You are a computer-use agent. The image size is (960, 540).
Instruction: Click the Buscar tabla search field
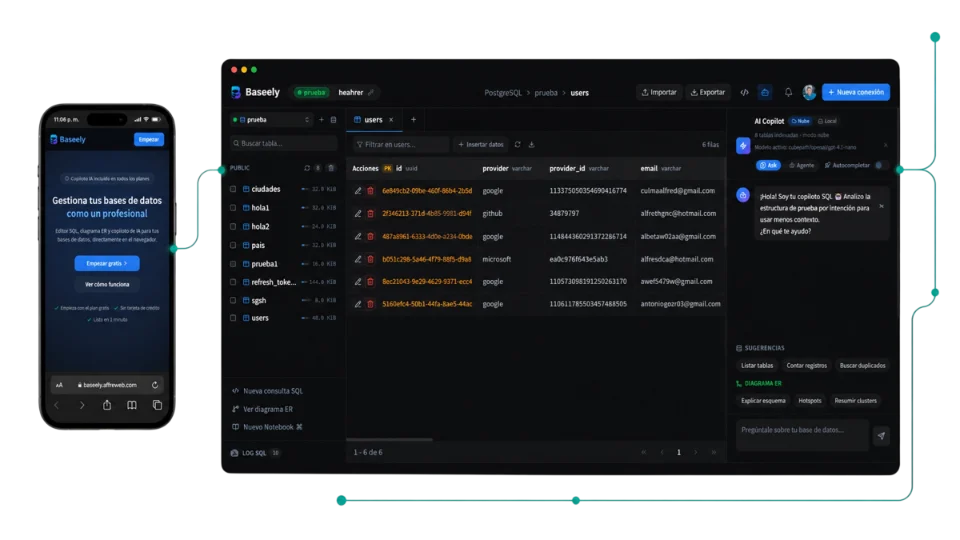(283, 143)
